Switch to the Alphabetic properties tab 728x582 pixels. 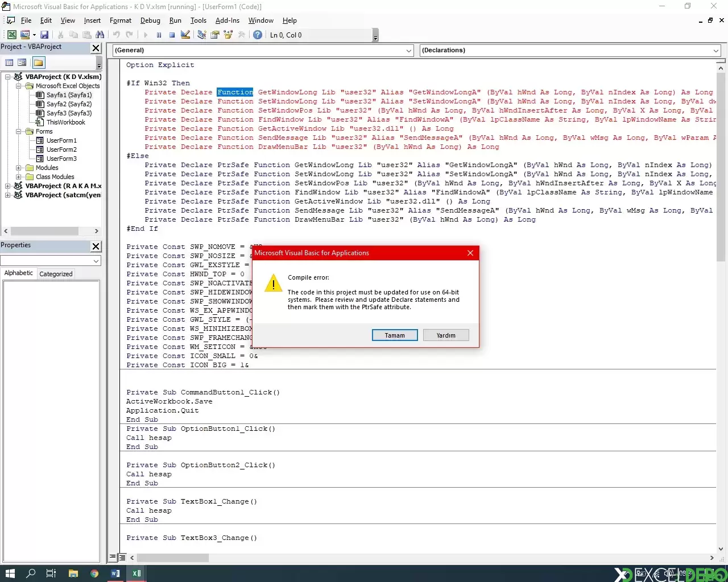pyautogui.click(x=19, y=273)
